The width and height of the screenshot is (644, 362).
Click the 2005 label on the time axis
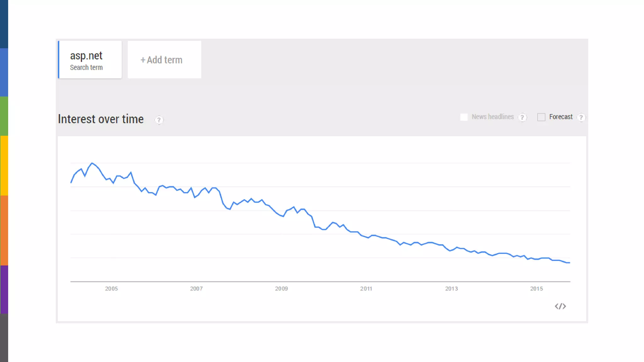tap(111, 288)
